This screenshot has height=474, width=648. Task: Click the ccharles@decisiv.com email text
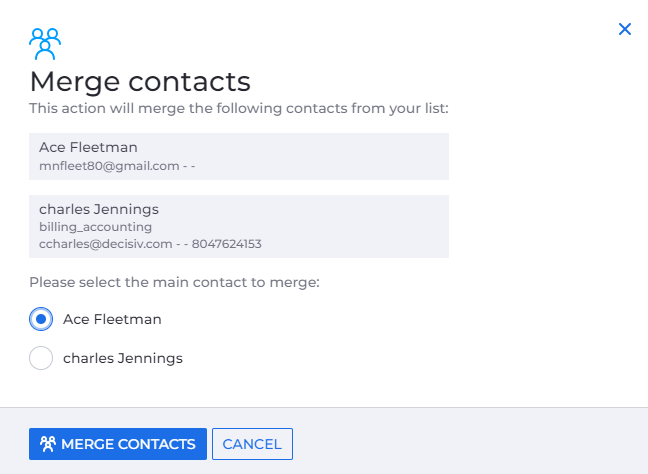coord(108,243)
